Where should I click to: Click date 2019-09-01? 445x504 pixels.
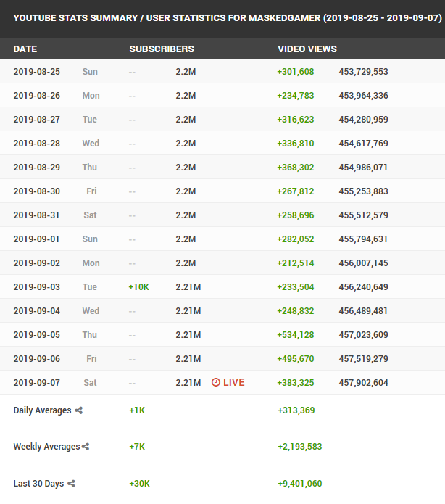coord(37,239)
